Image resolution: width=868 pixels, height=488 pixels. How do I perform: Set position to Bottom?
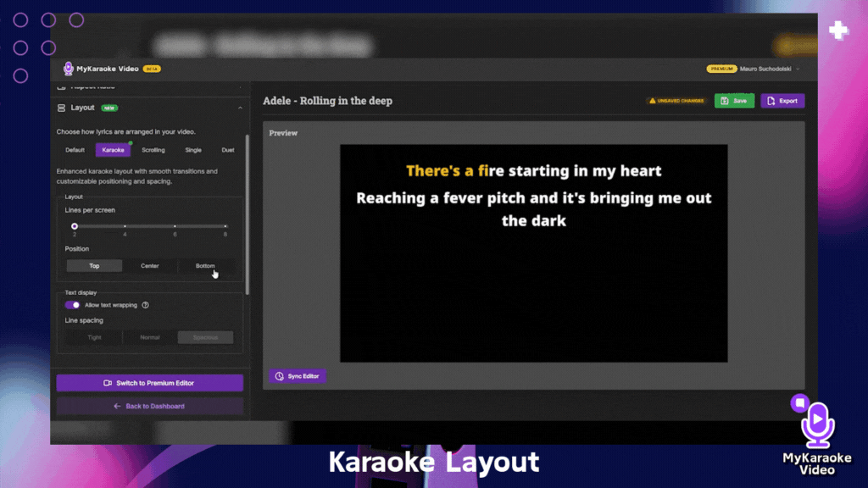coord(205,266)
